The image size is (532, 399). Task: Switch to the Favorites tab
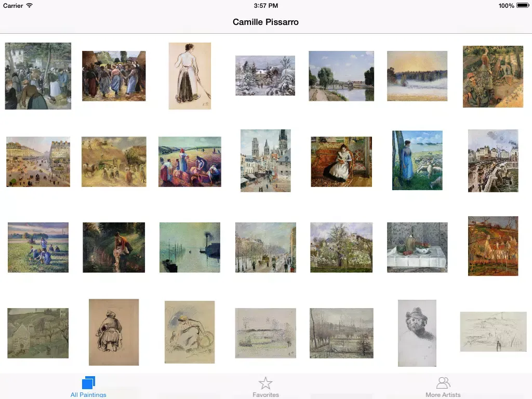coord(265,387)
